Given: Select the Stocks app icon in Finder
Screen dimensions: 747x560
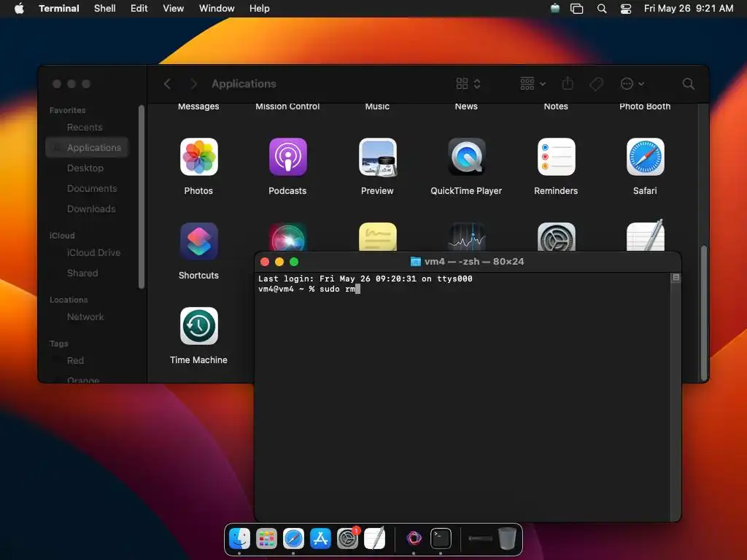Looking at the screenshot, I should click(x=466, y=237).
